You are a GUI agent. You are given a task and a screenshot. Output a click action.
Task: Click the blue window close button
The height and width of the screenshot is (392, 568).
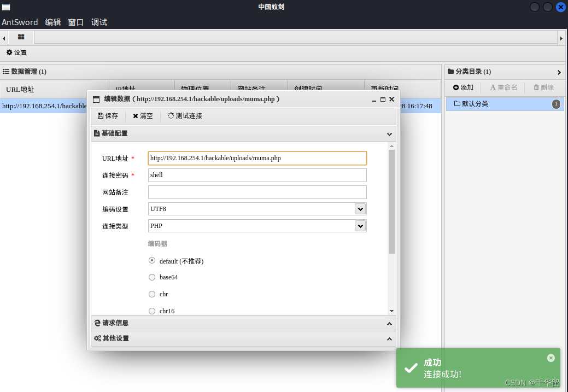[x=561, y=7]
